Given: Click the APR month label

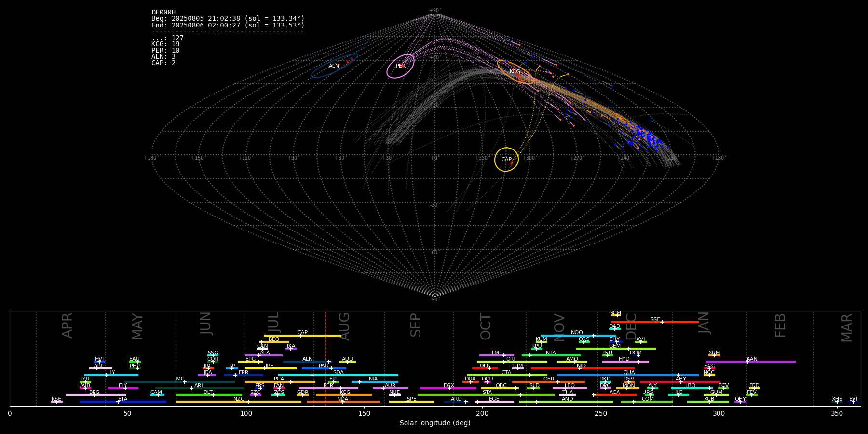Looking at the screenshot, I should point(68,325).
